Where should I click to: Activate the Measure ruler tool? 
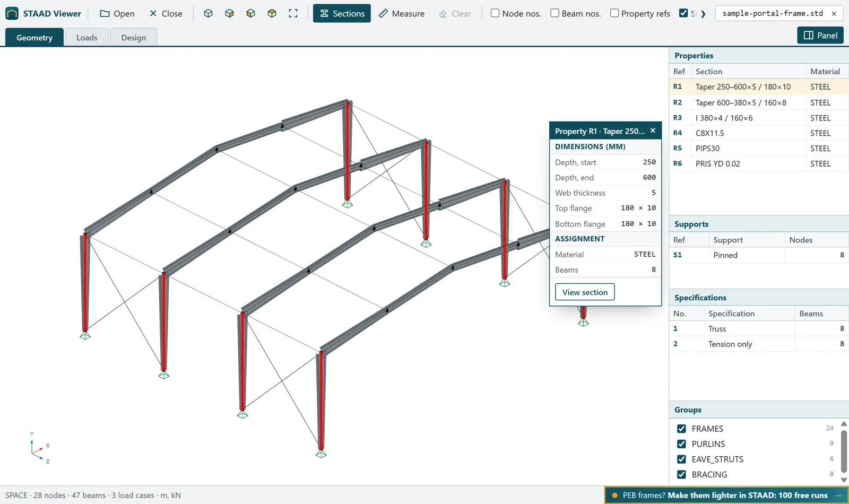pyautogui.click(x=402, y=13)
